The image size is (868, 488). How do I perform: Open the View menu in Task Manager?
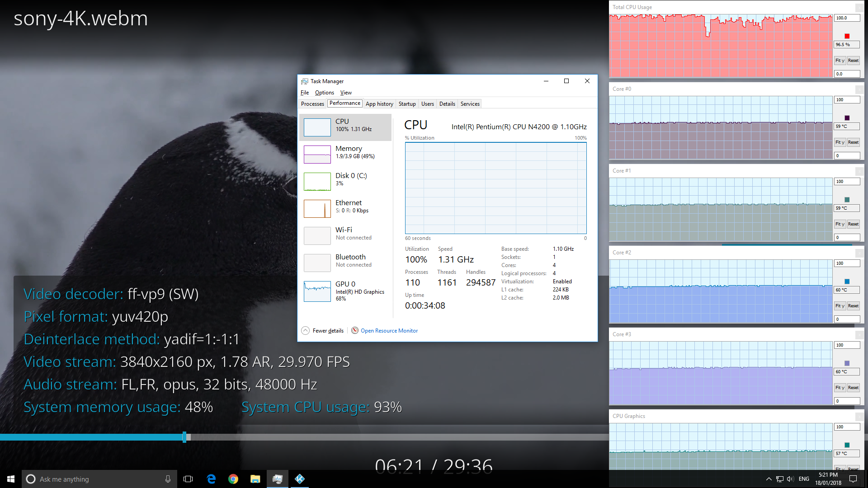(346, 93)
